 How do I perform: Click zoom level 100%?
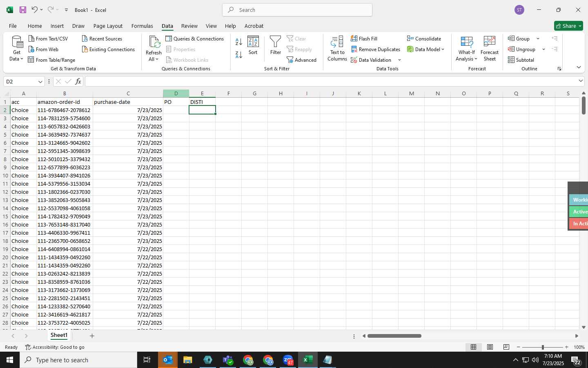click(x=579, y=347)
